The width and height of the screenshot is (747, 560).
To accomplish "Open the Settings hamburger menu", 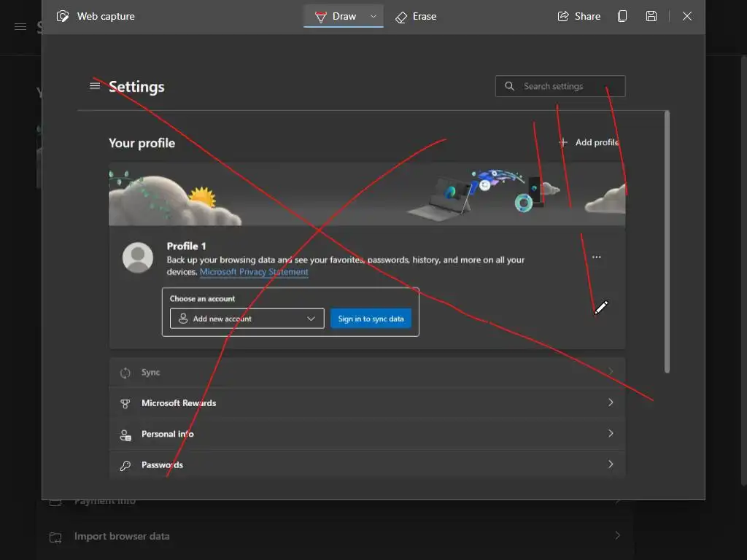I will click(x=95, y=86).
